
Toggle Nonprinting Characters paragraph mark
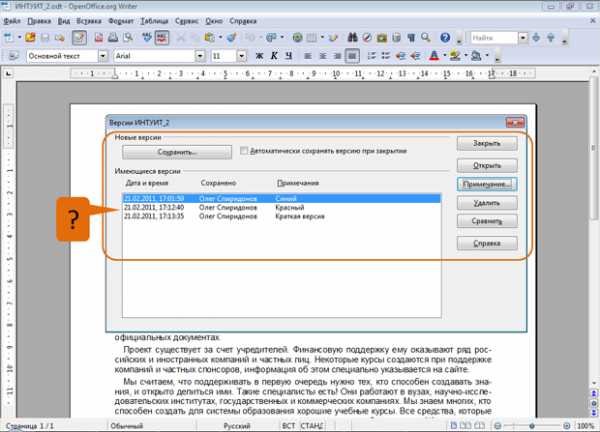point(411,37)
